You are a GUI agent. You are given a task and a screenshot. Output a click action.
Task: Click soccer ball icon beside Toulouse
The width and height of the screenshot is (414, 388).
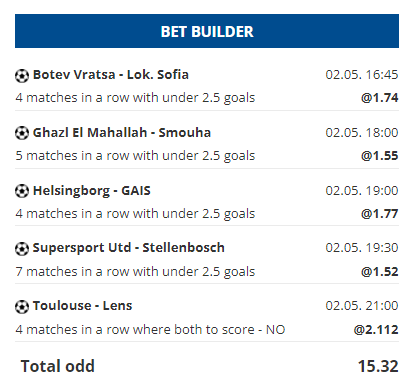(22, 306)
